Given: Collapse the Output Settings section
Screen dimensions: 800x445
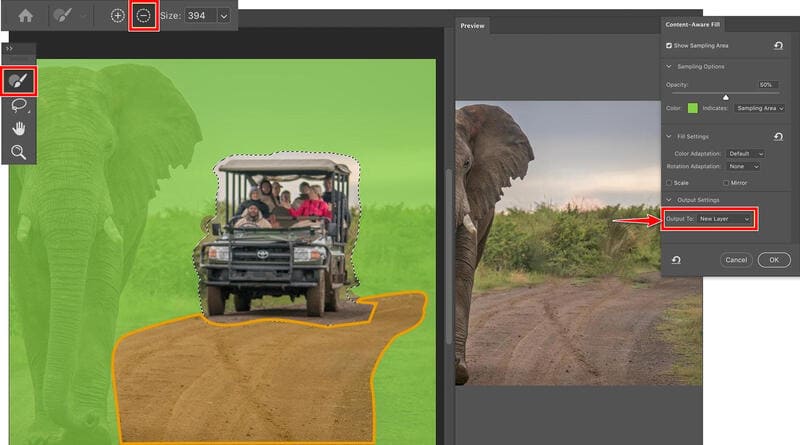Looking at the screenshot, I should point(669,200).
